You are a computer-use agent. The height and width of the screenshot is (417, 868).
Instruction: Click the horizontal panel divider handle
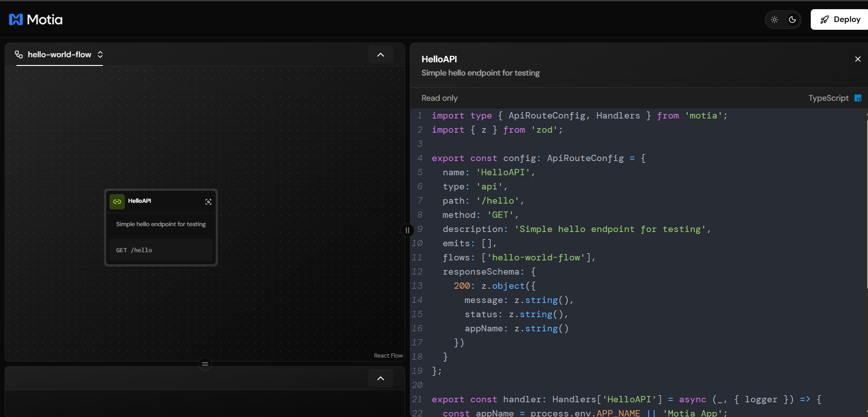coord(205,364)
